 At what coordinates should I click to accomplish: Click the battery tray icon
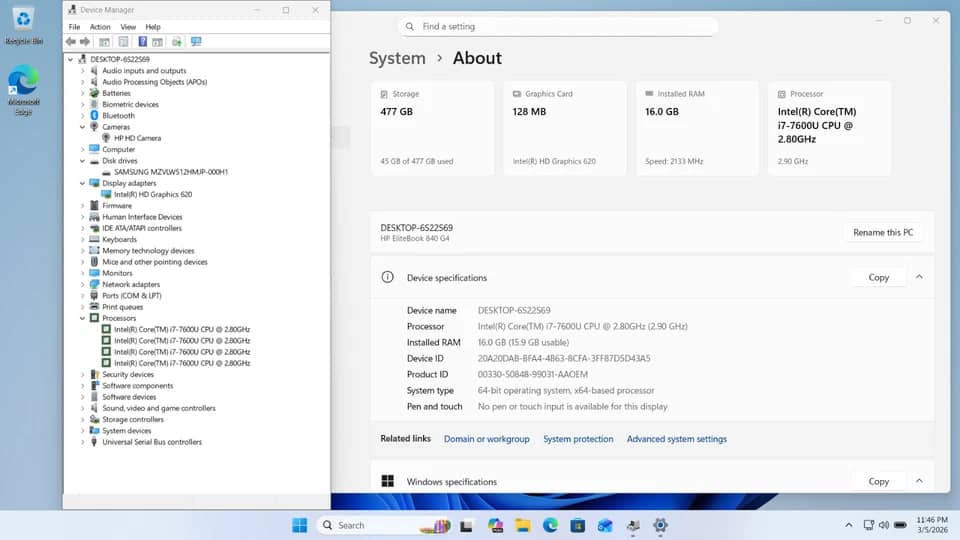coord(900,525)
